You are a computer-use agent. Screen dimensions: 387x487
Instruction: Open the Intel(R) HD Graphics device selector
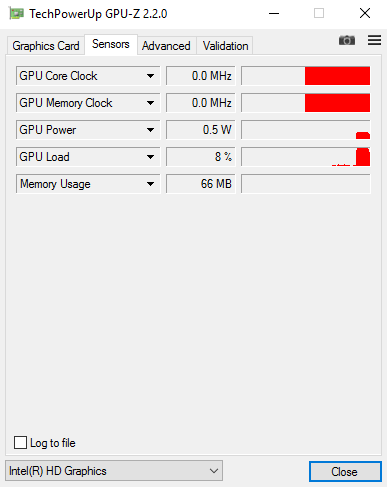pos(114,471)
